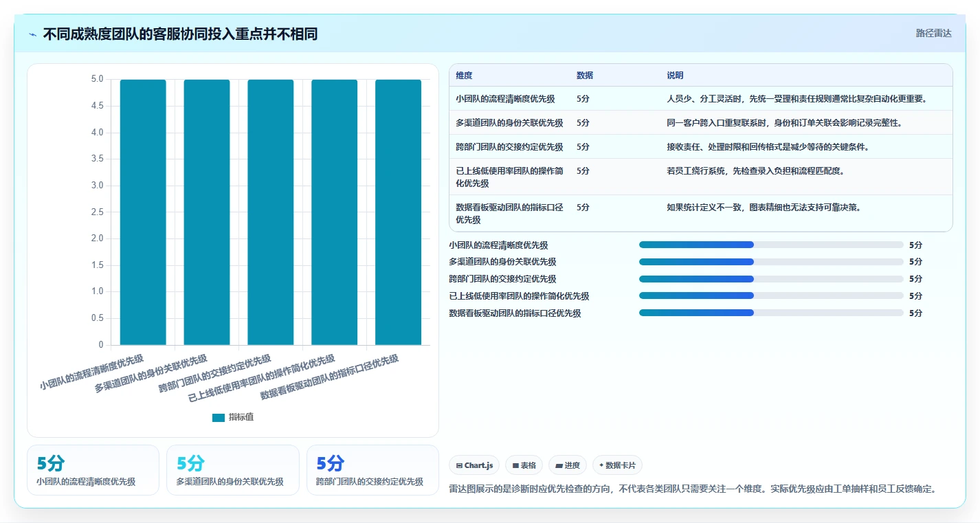Select the Chart.js tag chip
Viewport: 980px width, 523px height.
[474, 465]
